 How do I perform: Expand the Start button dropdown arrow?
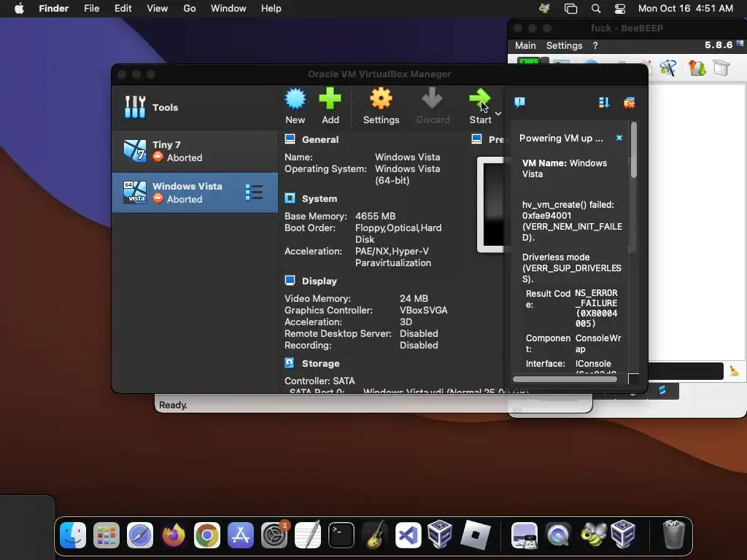tap(498, 113)
